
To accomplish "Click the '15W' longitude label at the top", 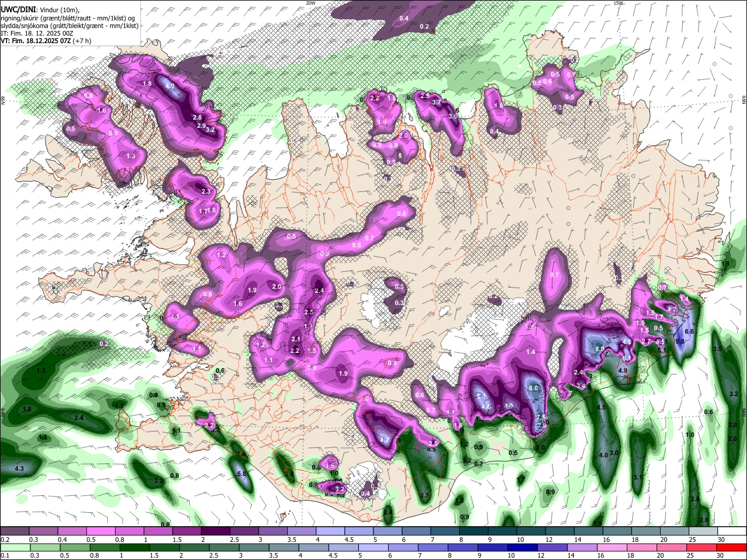I will point(619,3).
